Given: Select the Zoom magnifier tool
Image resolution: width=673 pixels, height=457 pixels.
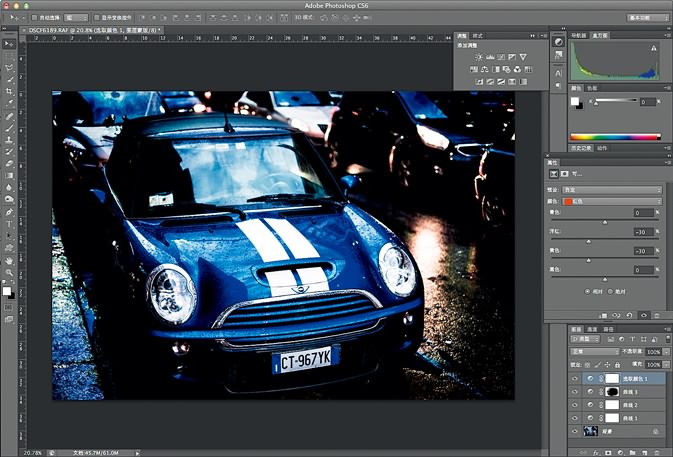Looking at the screenshot, I should [9, 272].
